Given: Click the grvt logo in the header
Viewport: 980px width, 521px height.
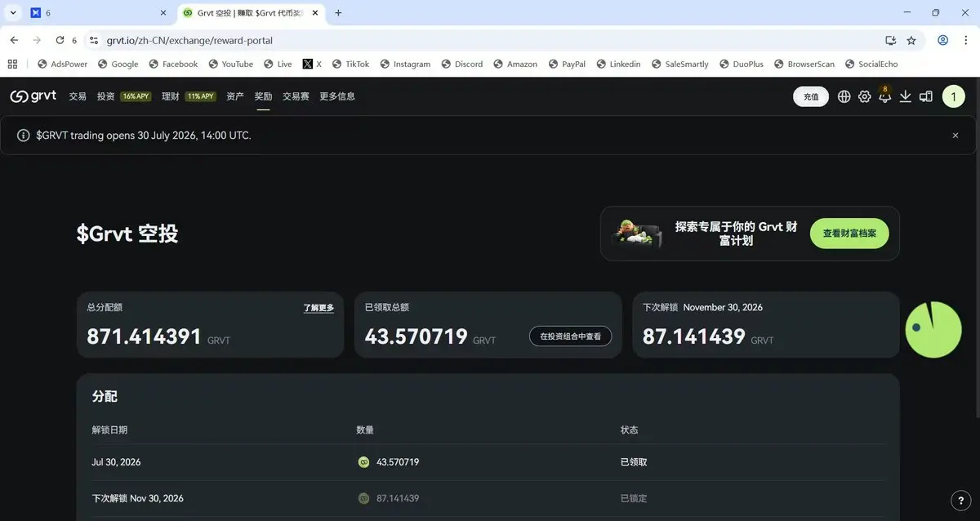Looking at the screenshot, I should [x=33, y=96].
